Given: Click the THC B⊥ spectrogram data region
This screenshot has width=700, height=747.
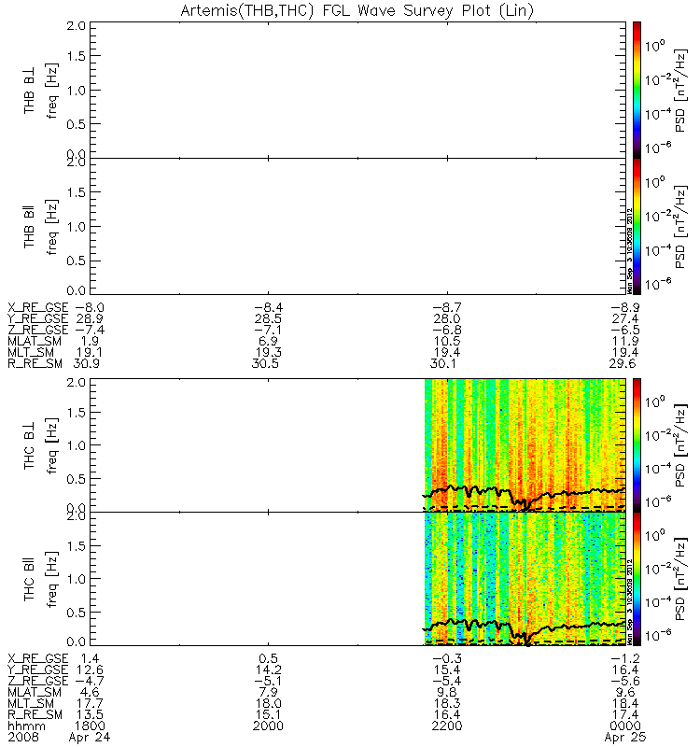Looking at the screenshot, I should pyautogui.click(x=525, y=445).
